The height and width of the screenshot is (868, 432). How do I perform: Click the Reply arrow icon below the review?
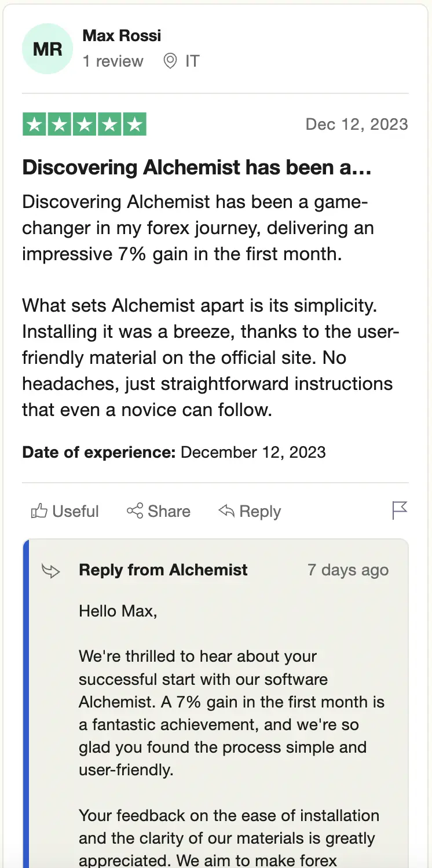coord(226,511)
